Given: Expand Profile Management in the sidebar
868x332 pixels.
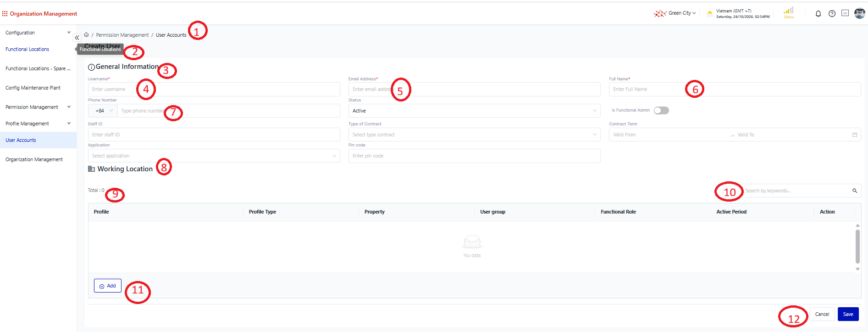Looking at the screenshot, I should (38, 124).
